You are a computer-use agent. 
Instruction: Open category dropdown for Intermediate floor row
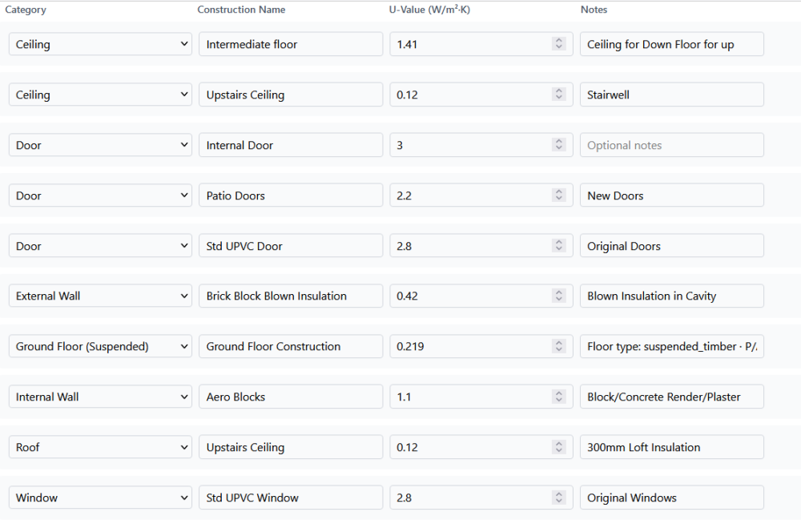click(x=100, y=44)
